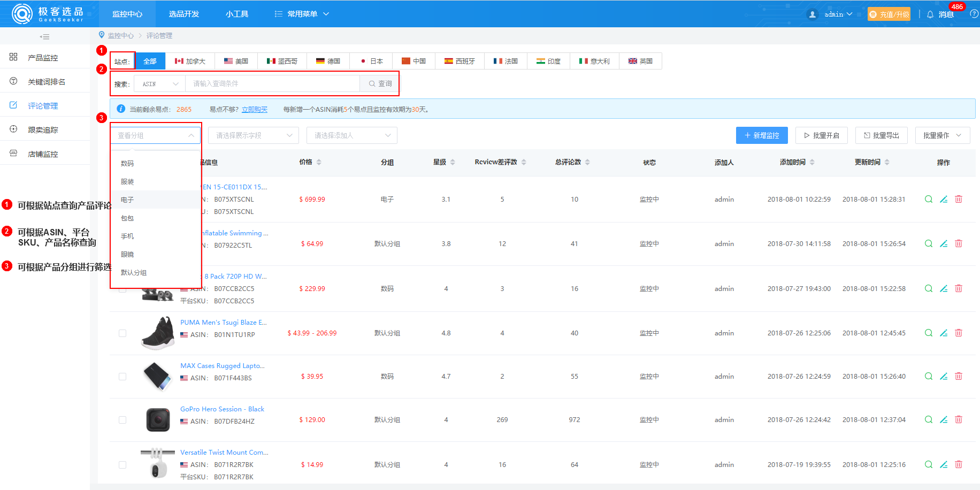Viewport: 980px width, 490px height.
Task: Choose 默认分组 in the group list
Action: pos(155,272)
